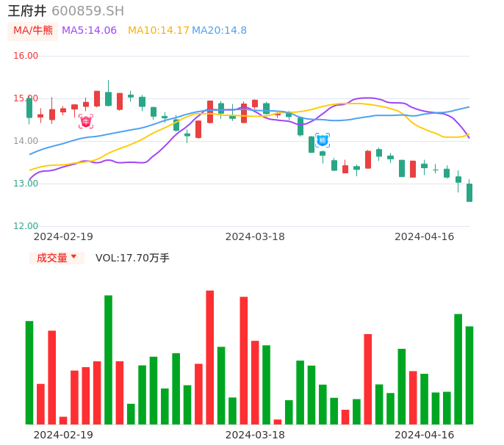
Task: Click the stock name 王府井
Action: coord(27,11)
